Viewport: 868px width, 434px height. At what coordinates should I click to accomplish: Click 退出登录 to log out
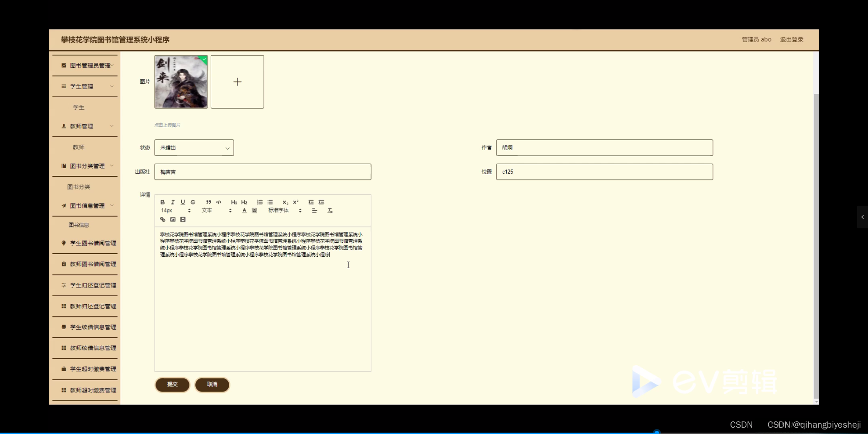click(x=792, y=39)
